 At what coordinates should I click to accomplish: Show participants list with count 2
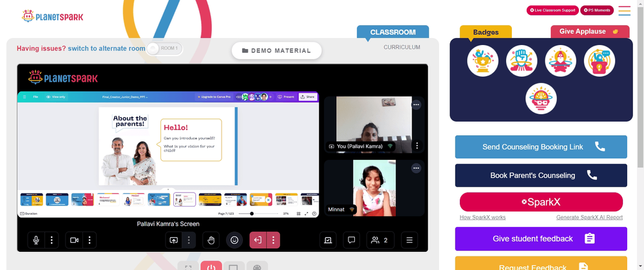coord(380,240)
